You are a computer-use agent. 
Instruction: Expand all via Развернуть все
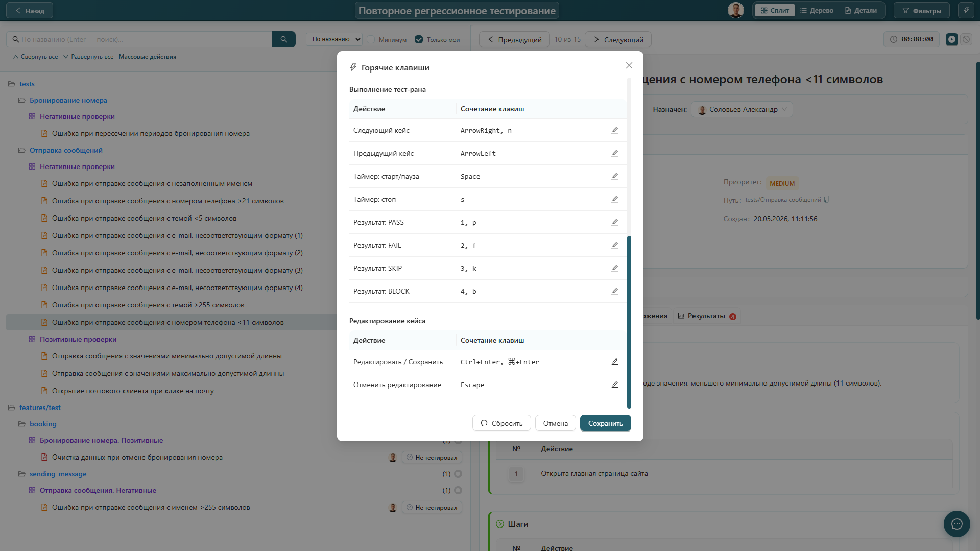tap(88, 57)
